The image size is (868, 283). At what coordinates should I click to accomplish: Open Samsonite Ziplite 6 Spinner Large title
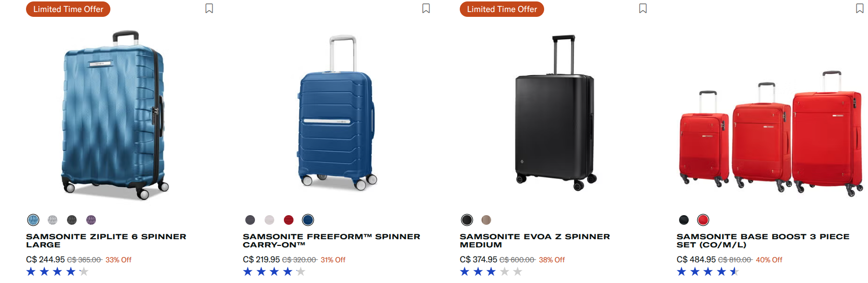(x=106, y=241)
